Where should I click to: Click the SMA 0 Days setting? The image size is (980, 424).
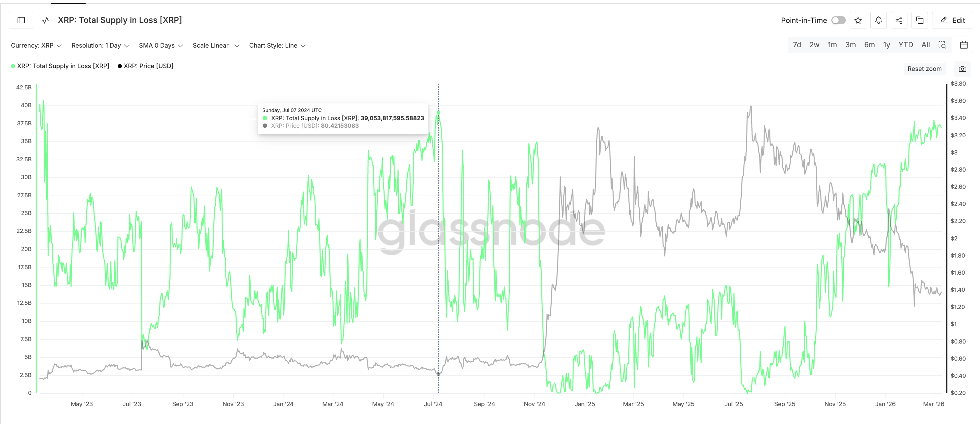click(x=161, y=45)
